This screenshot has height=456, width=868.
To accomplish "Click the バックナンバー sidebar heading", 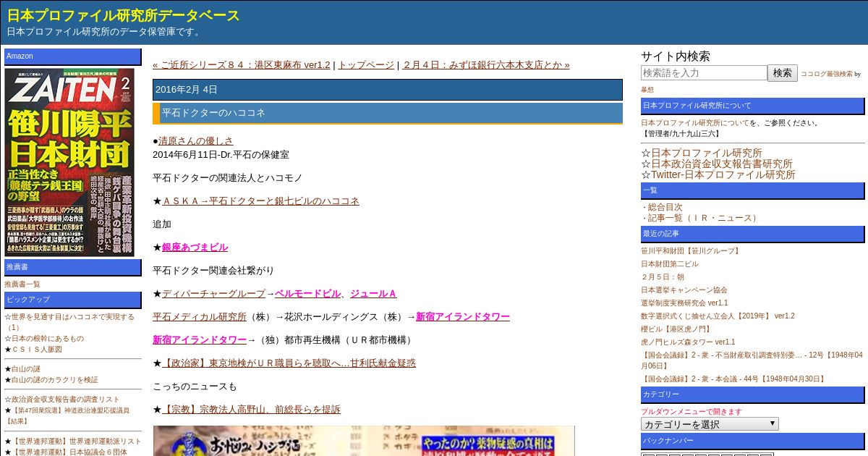I will point(753,441).
